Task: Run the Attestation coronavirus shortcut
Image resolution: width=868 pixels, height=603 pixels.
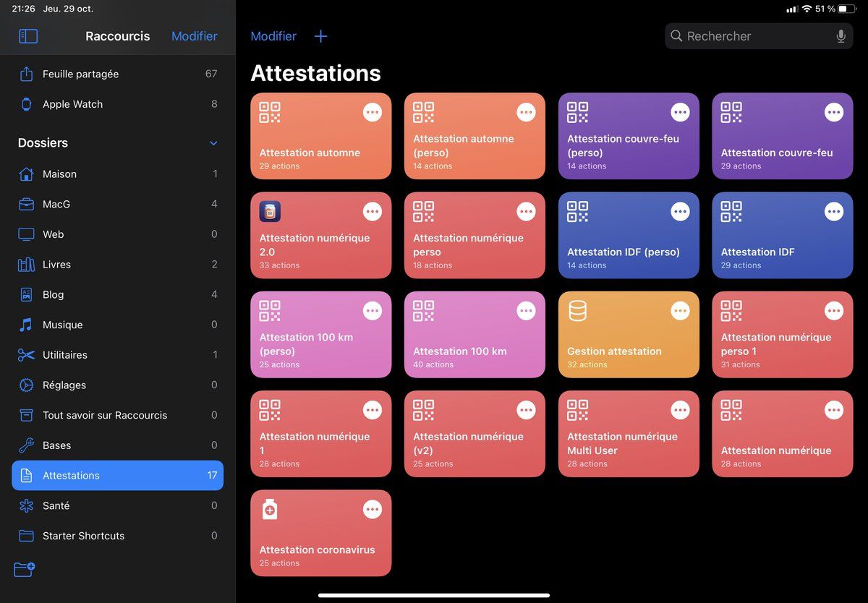Action: [x=321, y=533]
